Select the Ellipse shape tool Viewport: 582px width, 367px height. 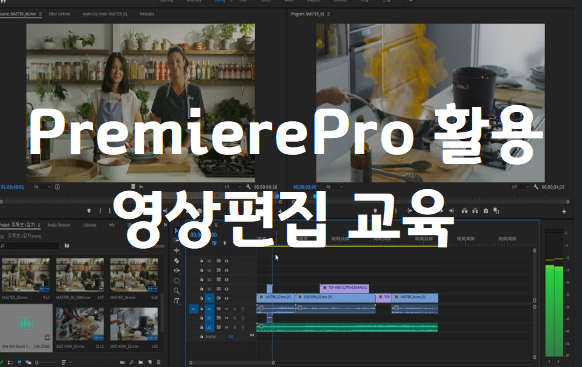[177, 281]
